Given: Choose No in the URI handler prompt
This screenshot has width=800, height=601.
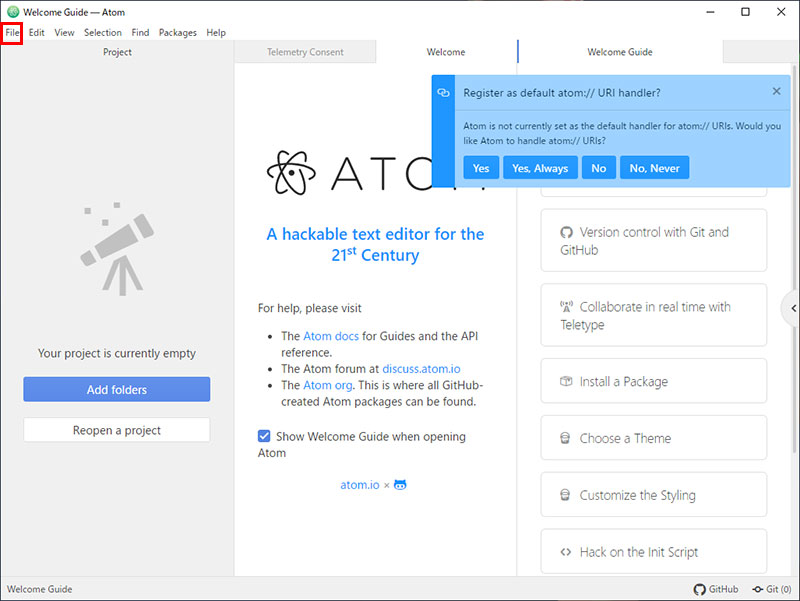Looking at the screenshot, I should click(x=598, y=168).
